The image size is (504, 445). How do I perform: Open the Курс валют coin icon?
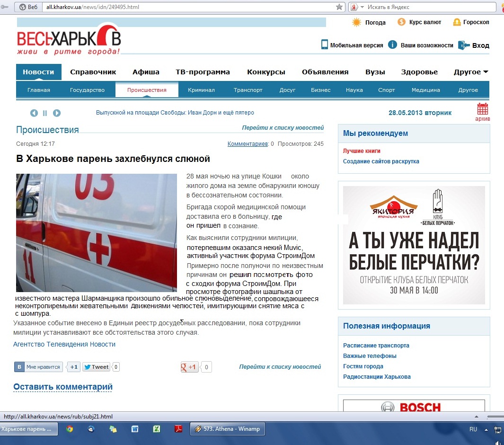tap(401, 22)
